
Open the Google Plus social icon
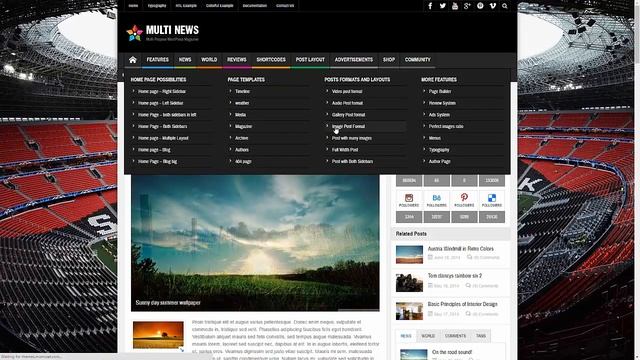467,6
